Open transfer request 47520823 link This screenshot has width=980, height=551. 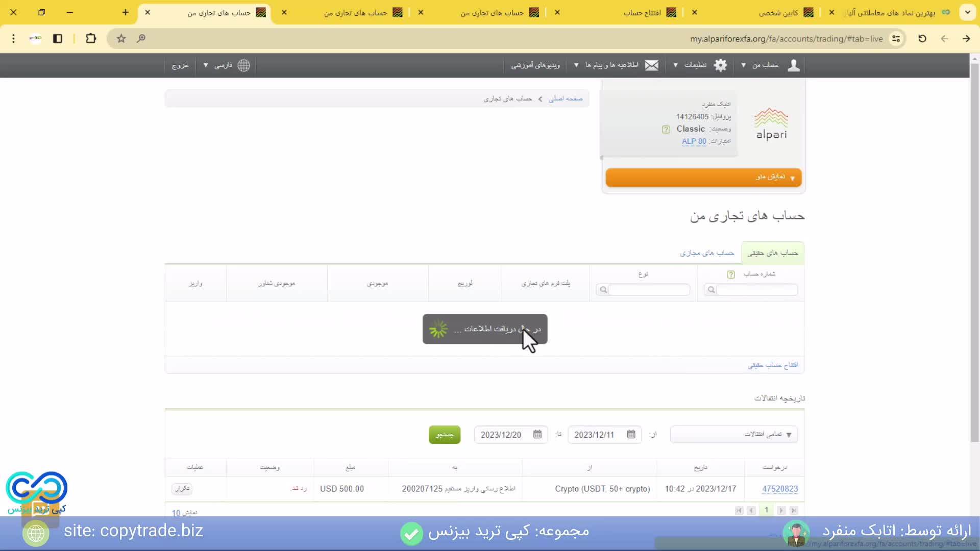point(779,488)
